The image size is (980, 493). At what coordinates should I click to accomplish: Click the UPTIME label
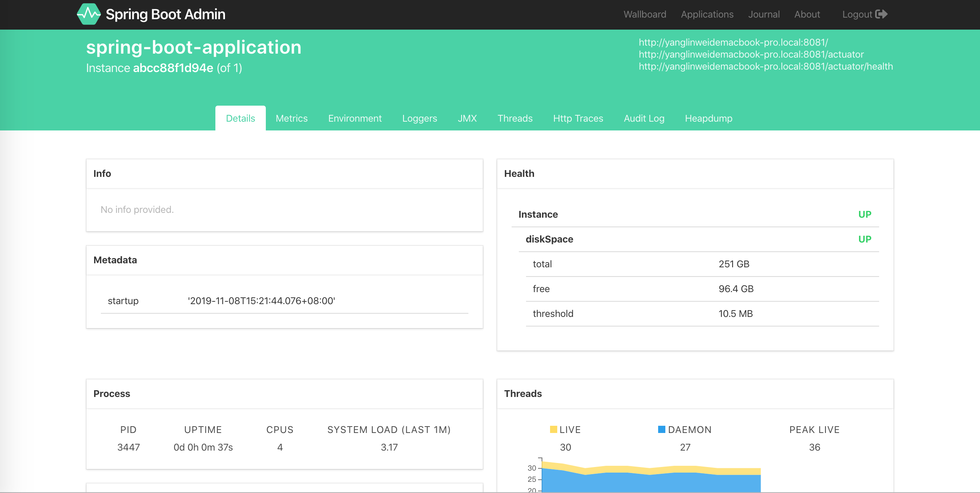click(203, 429)
